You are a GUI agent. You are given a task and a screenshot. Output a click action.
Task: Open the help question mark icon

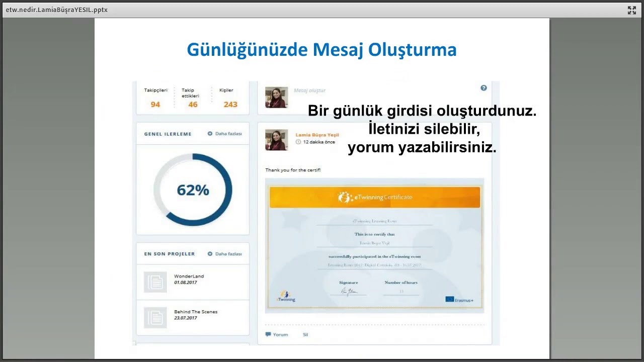[484, 88]
